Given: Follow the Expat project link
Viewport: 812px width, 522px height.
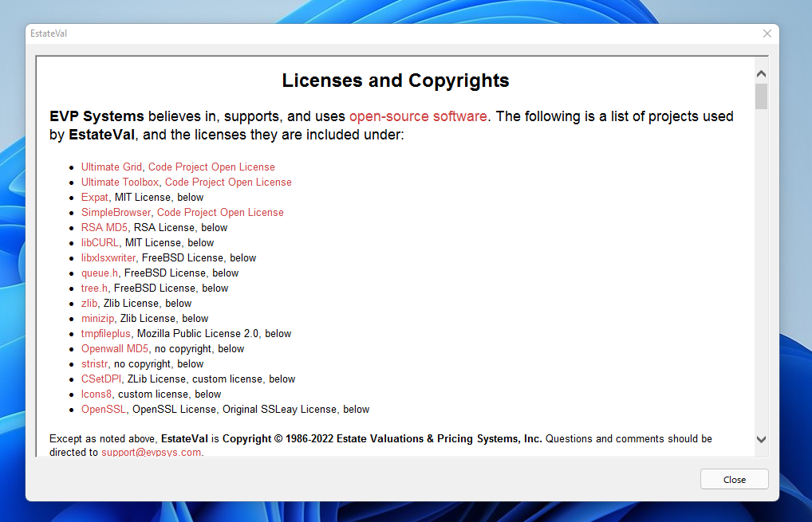Looking at the screenshot, I should coord(94,197).
